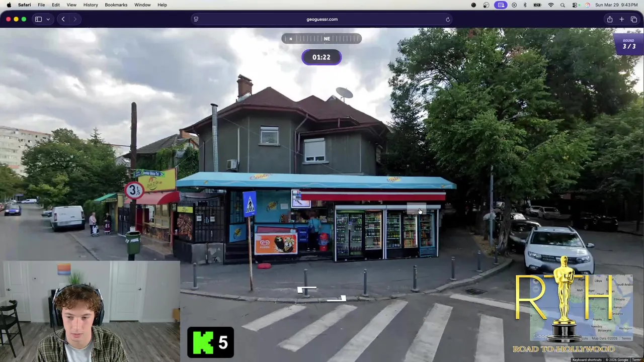Open Bluetooth menu bar settings
644x362 pixels.
pos(525,5)
